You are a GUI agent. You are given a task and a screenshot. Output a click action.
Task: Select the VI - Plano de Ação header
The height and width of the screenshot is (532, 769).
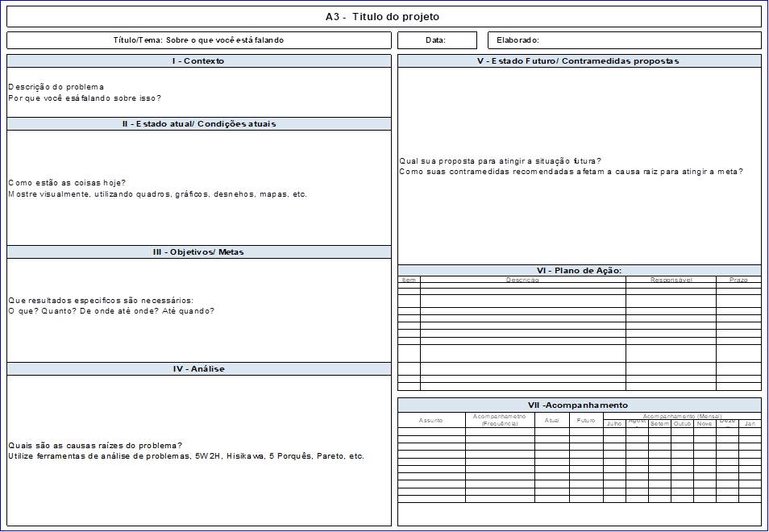click(x=578, y=271)
